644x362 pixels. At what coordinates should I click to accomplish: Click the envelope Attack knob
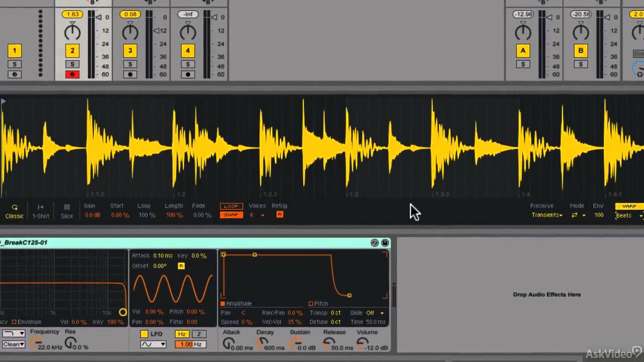click(229, 343)
